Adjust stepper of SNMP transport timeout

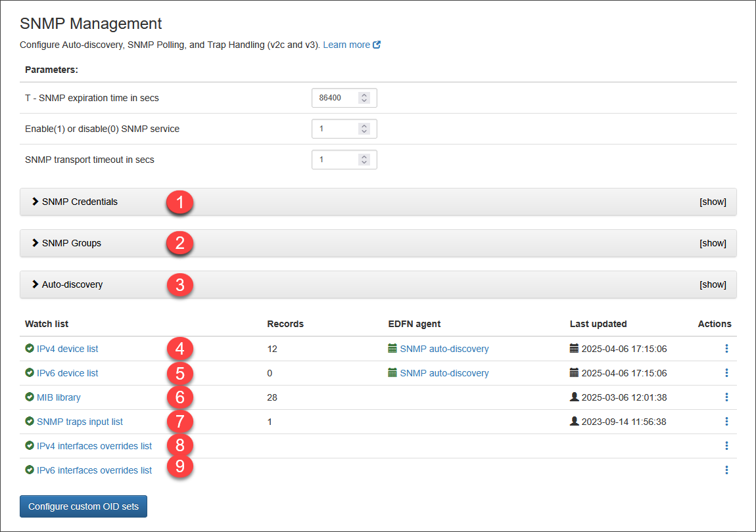click(364, 160)
